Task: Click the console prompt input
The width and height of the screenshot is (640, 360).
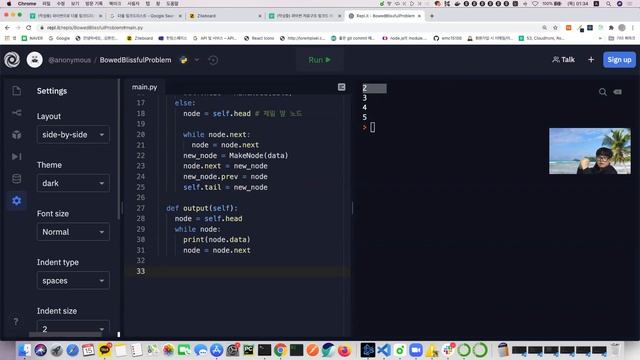Action: [373, 127]
